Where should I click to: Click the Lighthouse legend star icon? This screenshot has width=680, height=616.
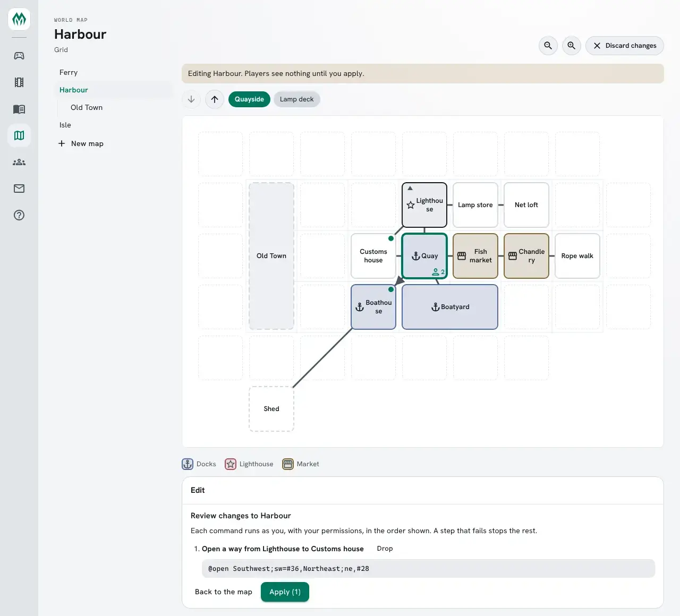tap(231, 464)
